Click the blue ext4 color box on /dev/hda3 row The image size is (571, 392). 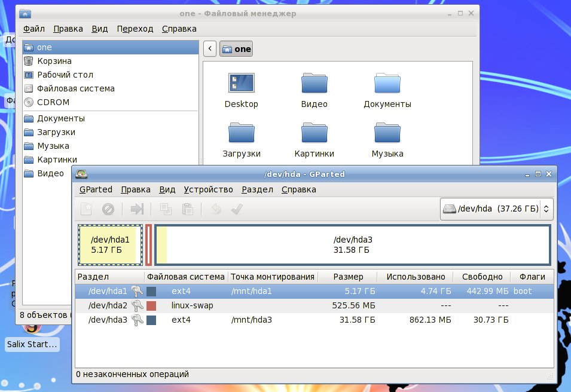(151, 320)
